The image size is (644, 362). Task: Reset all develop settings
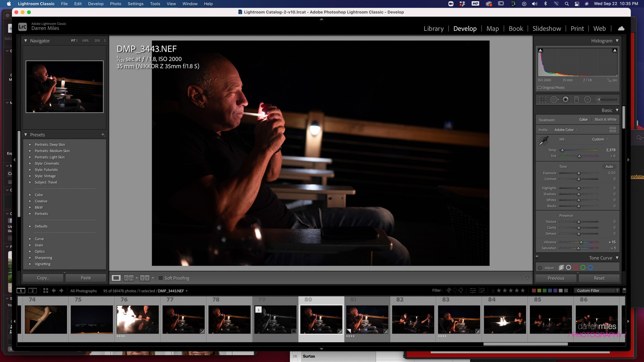click(599, 278)
